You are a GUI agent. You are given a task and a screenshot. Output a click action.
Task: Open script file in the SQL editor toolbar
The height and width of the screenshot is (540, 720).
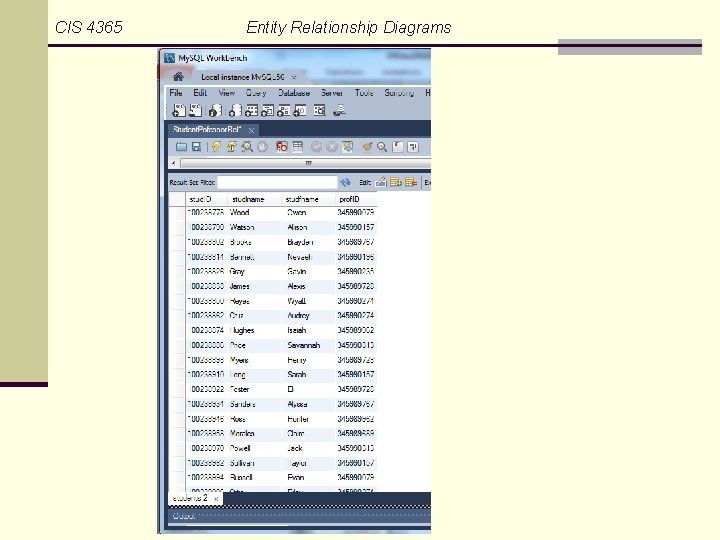(181, 147)
